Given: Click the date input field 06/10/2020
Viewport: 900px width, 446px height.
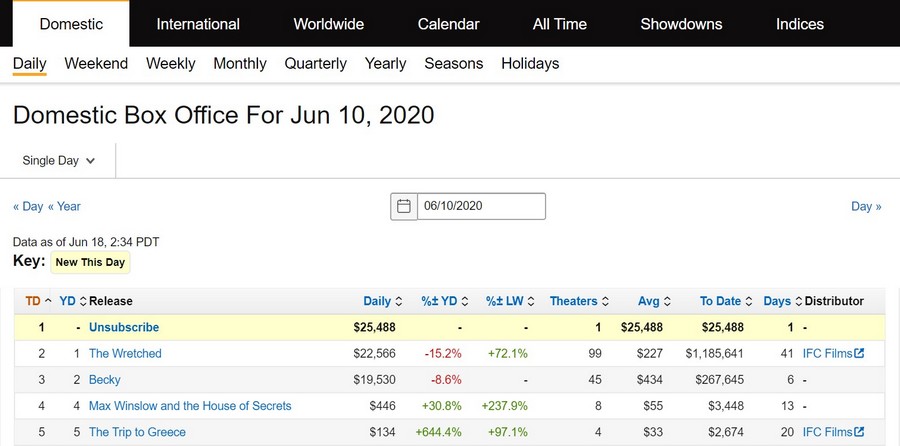Looking at the screenshot, I should 480,206.
